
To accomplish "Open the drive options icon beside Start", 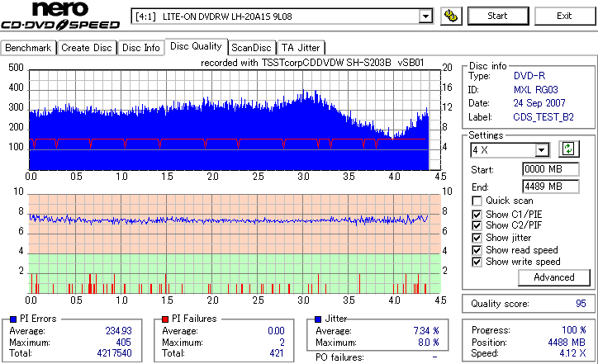I will pyautogui.click(x=451, y=16).
